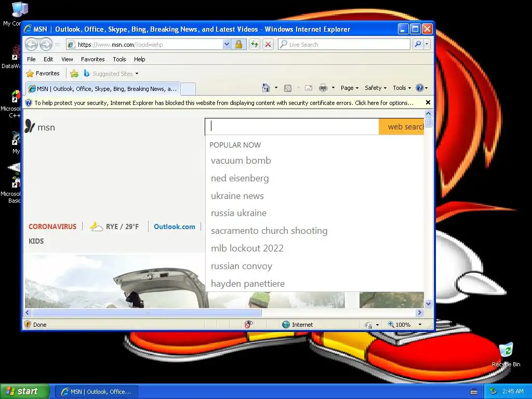
Task: Expand the Print options dropdown arrow
Action: point(333,88)
